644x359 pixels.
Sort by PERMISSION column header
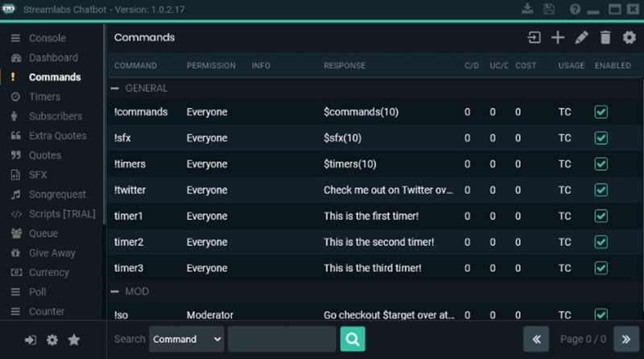(x=211, y=66)
